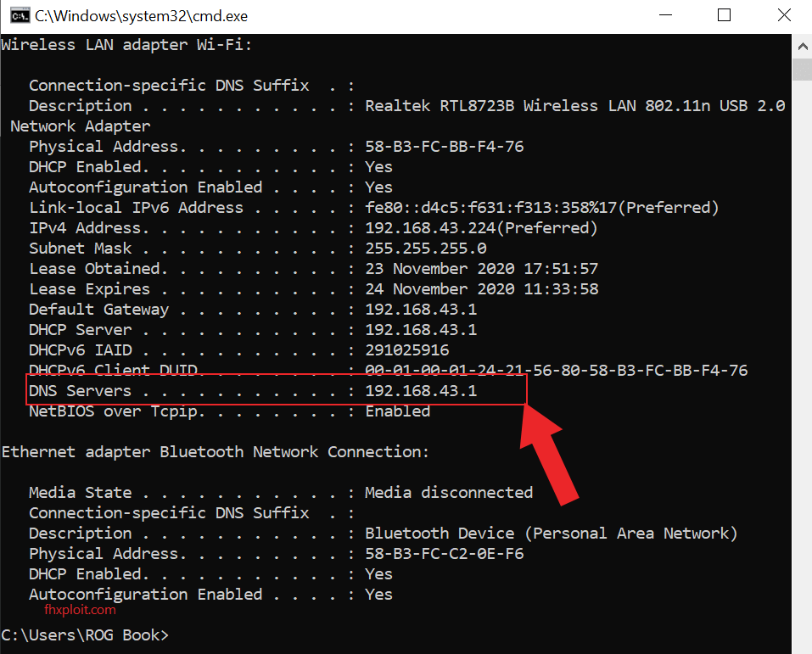Click the NetBIOS over Tcpip 'Enabled' value
This screenshot has width=812, height=654.
[398, 411]
